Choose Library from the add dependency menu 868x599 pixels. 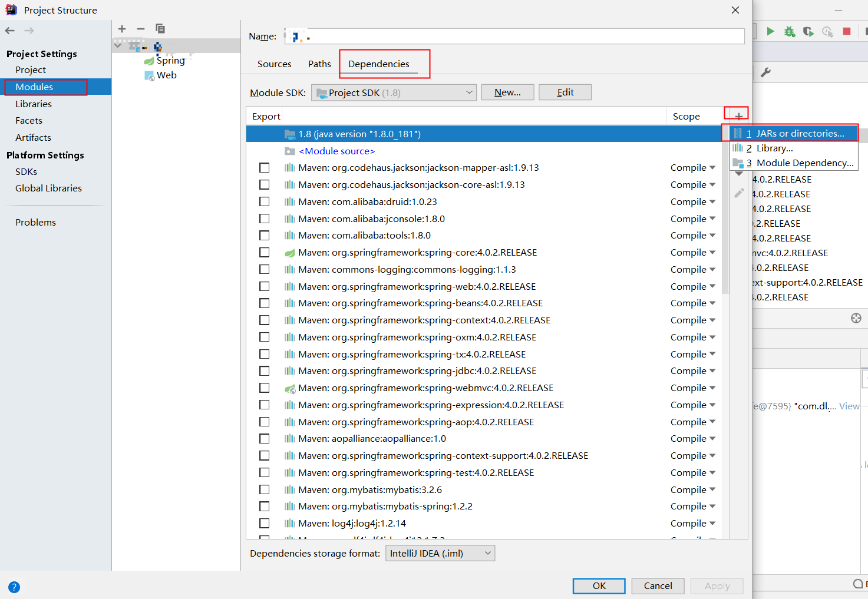click(x=774, y=148)
